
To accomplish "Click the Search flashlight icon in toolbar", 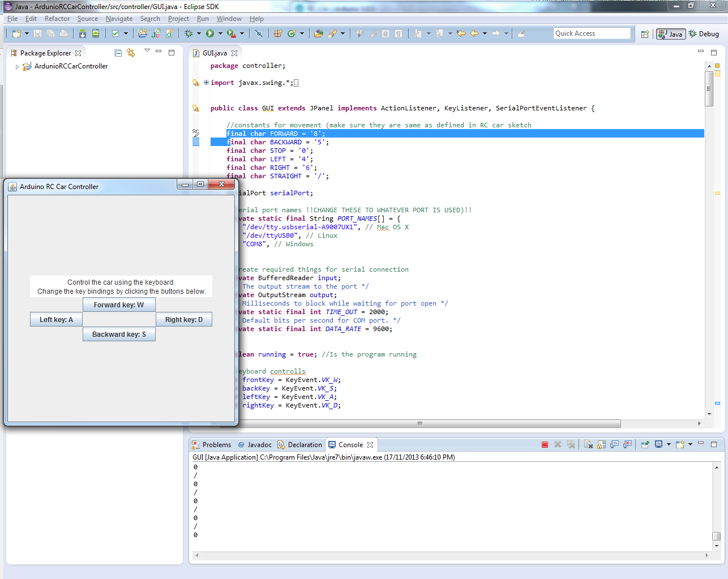I will [332, 34].
